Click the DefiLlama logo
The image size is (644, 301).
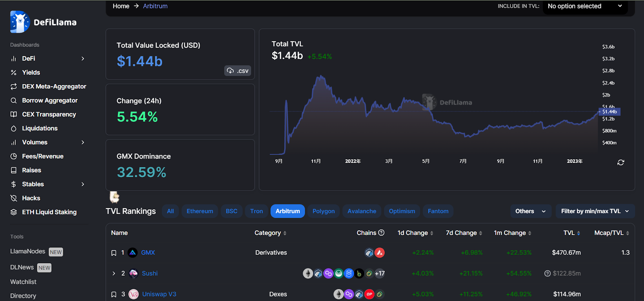tap(43, 22)
